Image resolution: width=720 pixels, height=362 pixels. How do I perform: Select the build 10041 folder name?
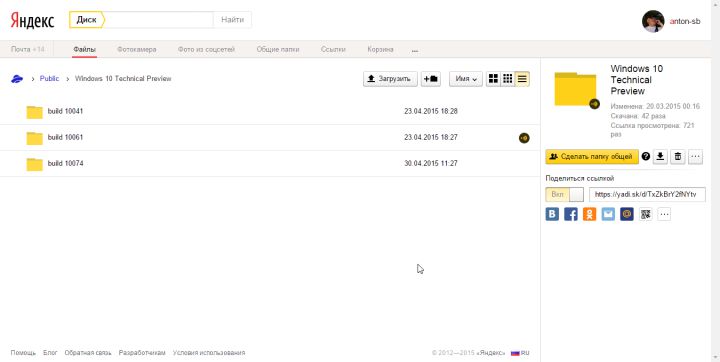point(65,111)
